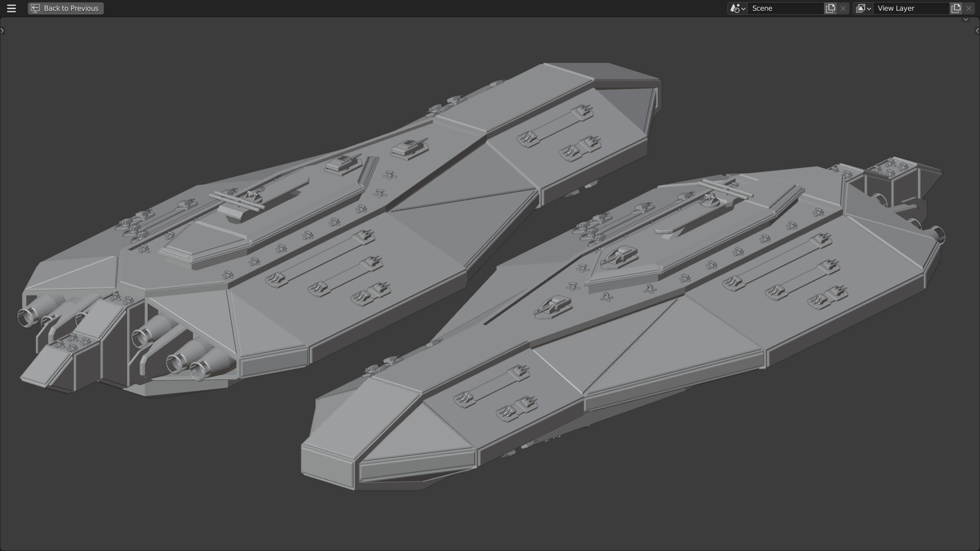Expand the left viewport region arrow
This screenshot has width=980, height=551.
click(x=3, y=31)
